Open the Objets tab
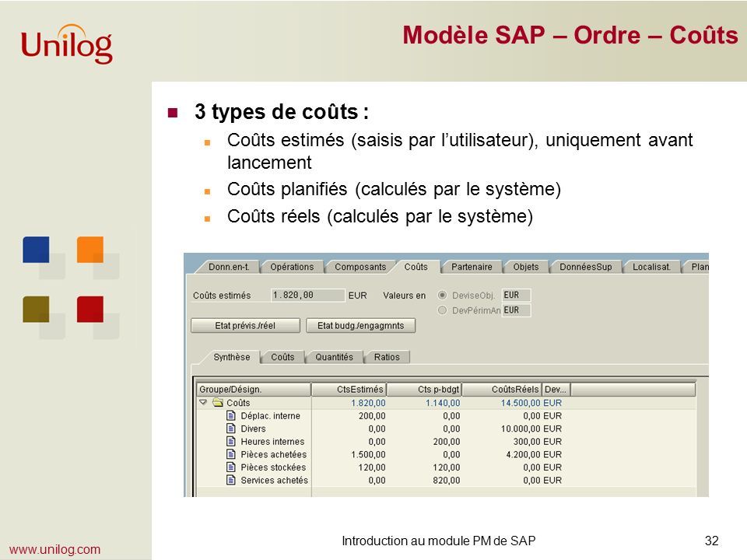 point(526,267)
